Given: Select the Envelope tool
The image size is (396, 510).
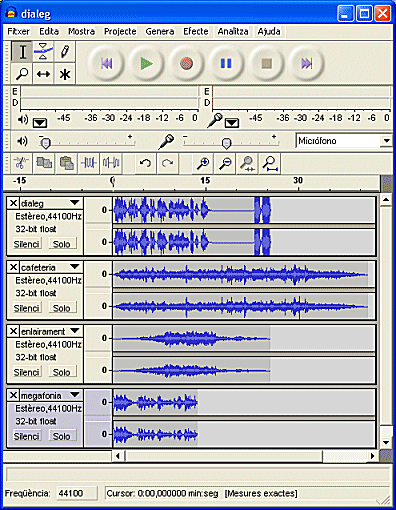Looking at the screenshot, I should [43, 52].
